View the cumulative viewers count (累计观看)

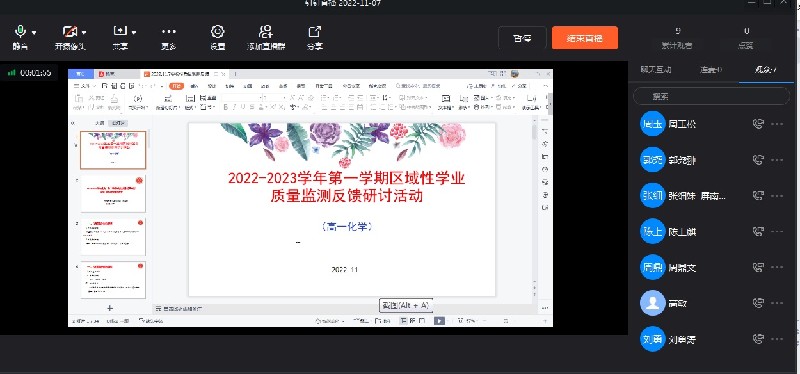tap(677, 38)
